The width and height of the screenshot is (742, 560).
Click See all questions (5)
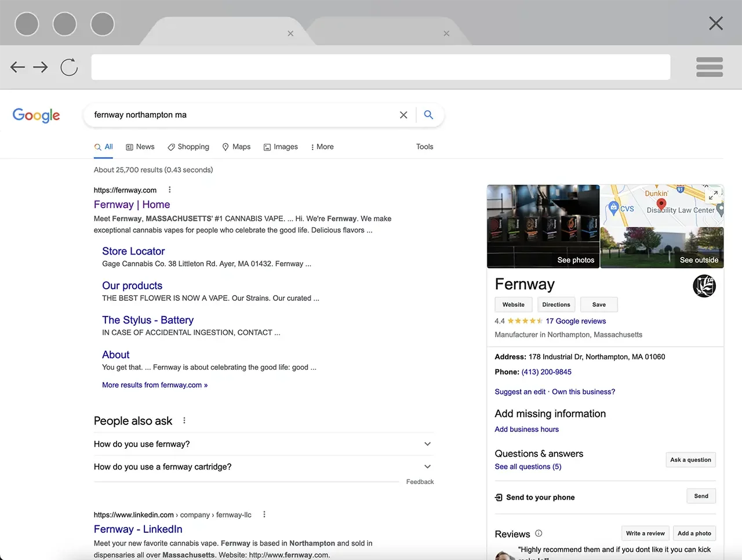tap(528, 467)
